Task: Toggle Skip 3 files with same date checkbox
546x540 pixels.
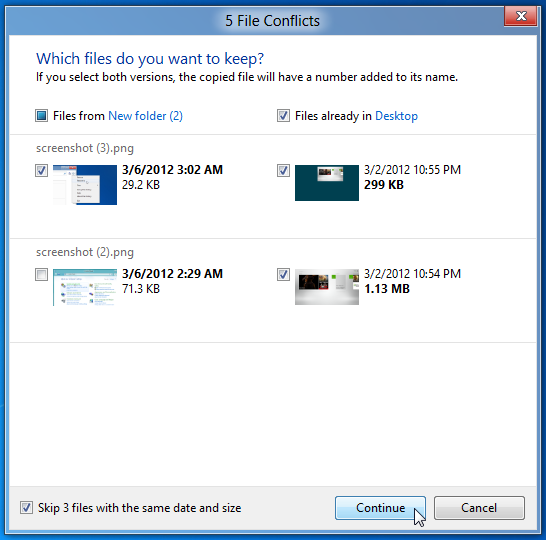Action: [26, 508]
